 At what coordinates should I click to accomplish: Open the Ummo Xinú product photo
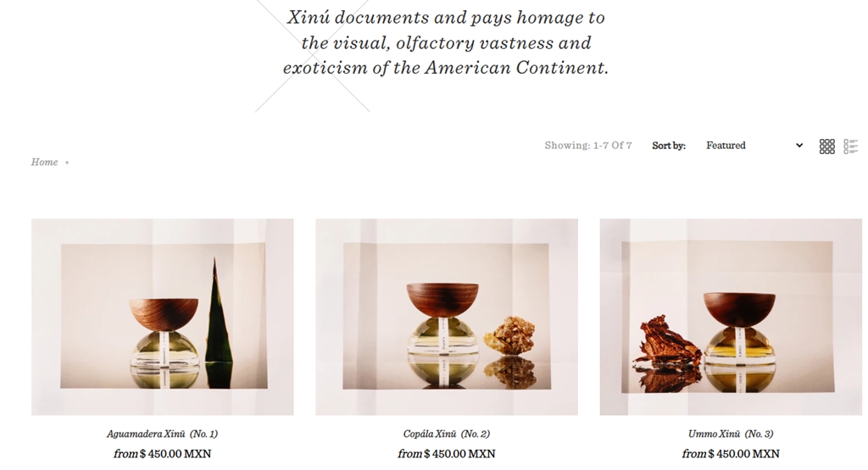pos(731,317)
